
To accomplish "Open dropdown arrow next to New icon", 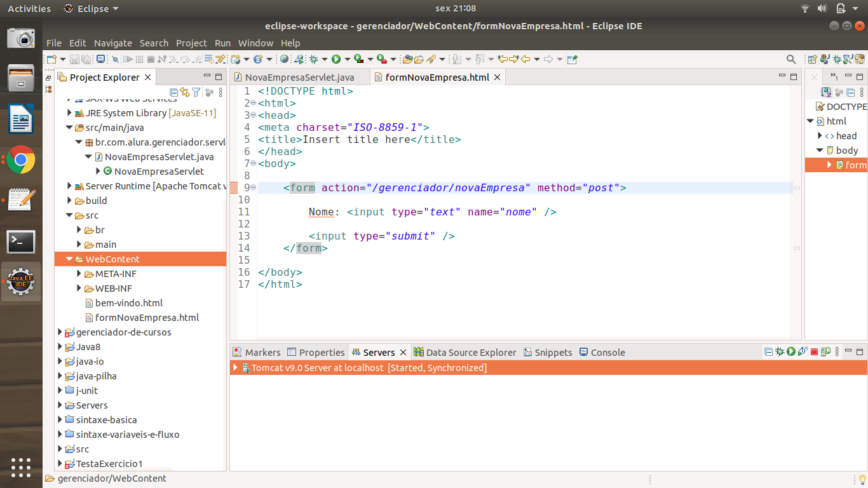I will (x=62, y=59).
